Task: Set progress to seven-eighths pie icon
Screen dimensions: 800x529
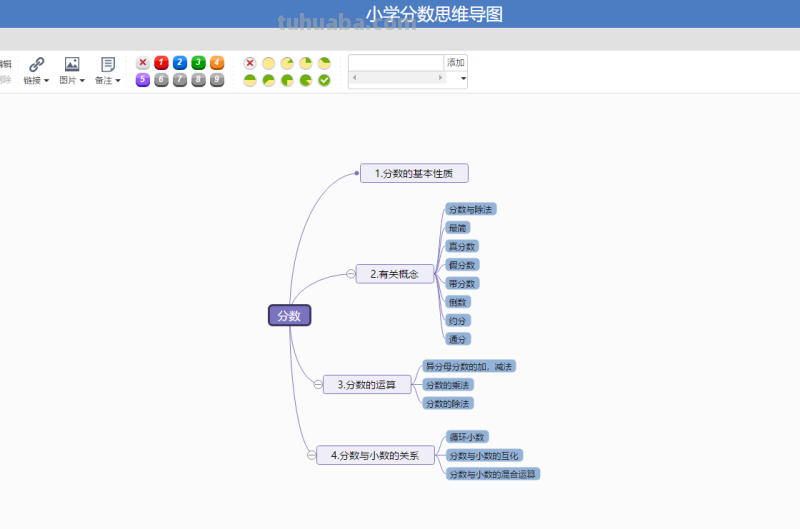Action: coord(306,80)
